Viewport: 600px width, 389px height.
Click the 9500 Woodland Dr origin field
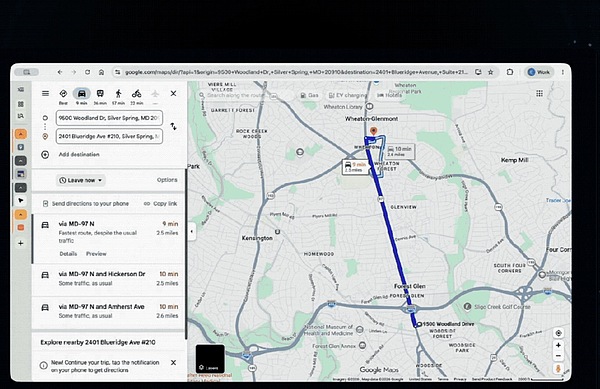click(x=109, y=118)
